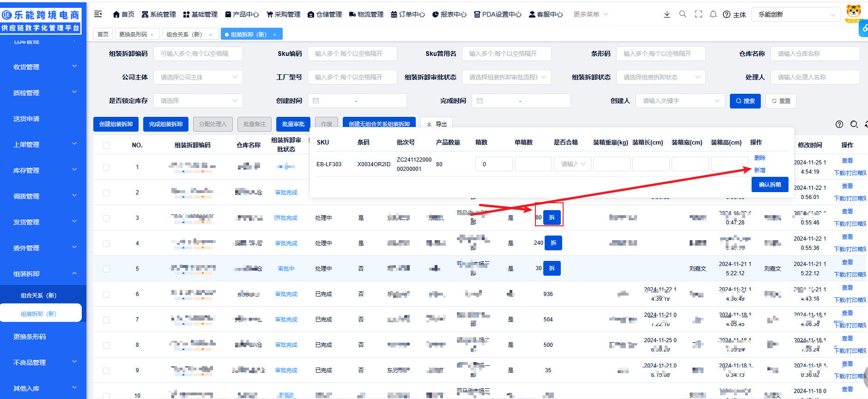Click the 仓库名称 input field
Screen dimensions: 868x399
pyautogui.click(x=815, y=54)
